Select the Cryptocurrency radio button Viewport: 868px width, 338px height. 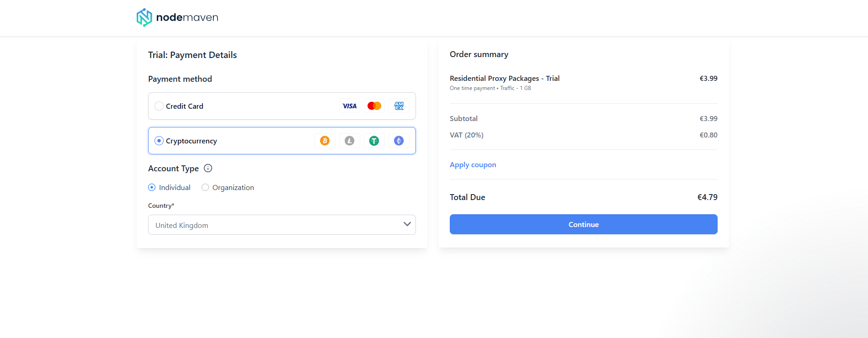click(x=159, y=141)
